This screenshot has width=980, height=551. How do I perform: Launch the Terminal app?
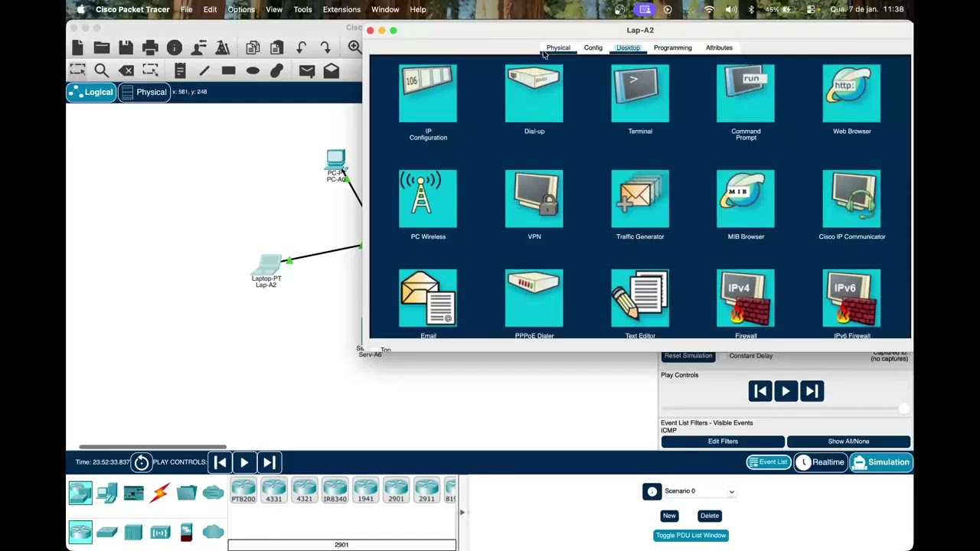640,93
